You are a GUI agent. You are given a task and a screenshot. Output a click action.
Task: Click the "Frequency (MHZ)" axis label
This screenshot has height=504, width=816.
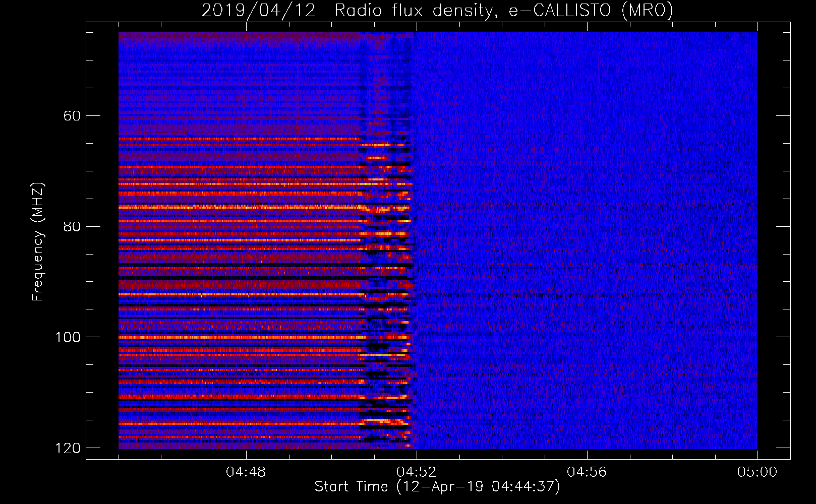coord(38,242)
